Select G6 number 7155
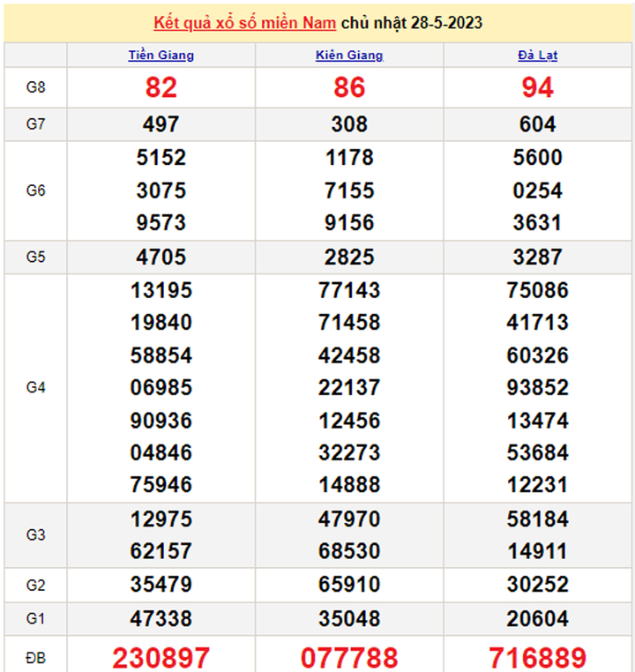This screenshot has width=635, height=672. 349,190
